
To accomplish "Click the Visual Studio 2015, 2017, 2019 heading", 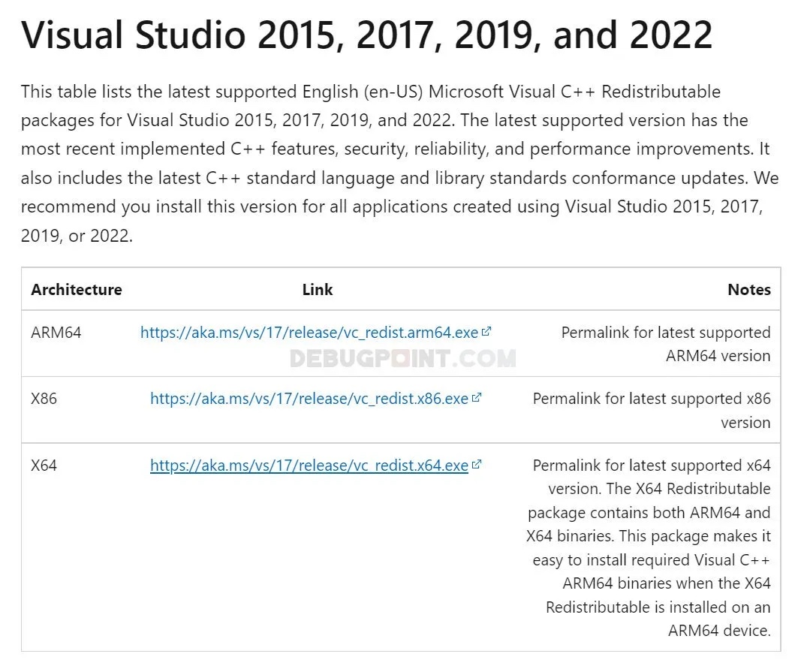I will pyautogui.click(x=367, y=34).
